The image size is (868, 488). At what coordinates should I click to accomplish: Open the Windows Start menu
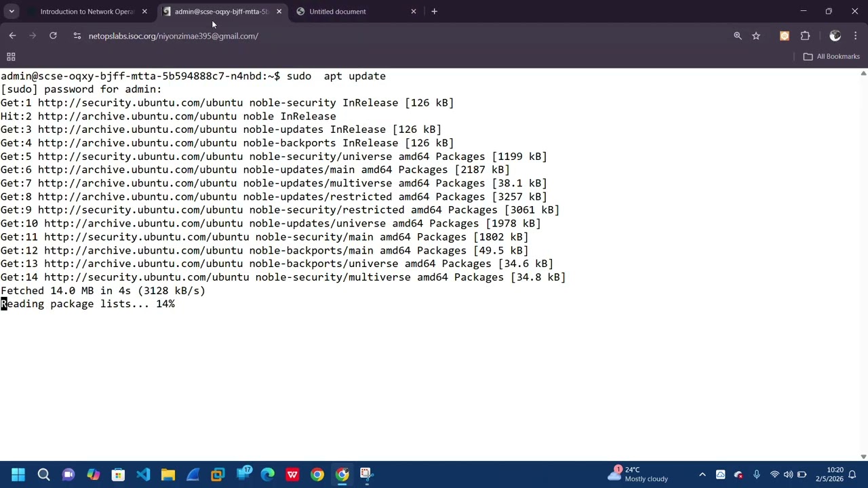18,474
